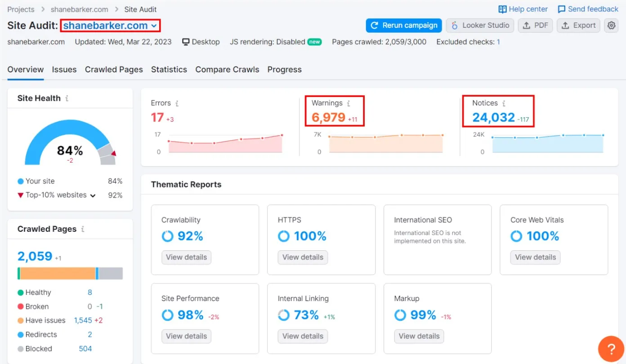Click the Site Health 84% gauge
This screenshot has height=364, width=626.
click(70, 142)
